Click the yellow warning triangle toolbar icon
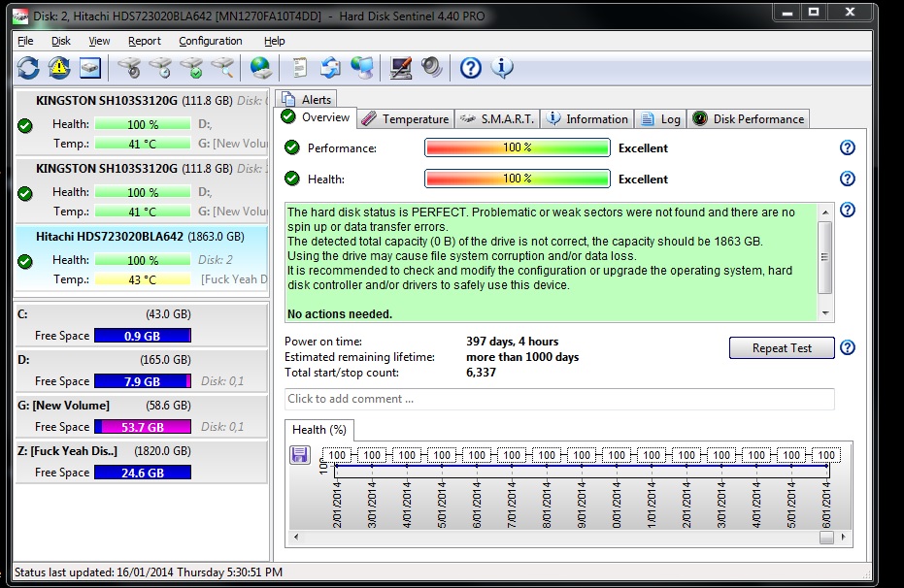This screenshot has height=588, width=904. pos(59,67)
